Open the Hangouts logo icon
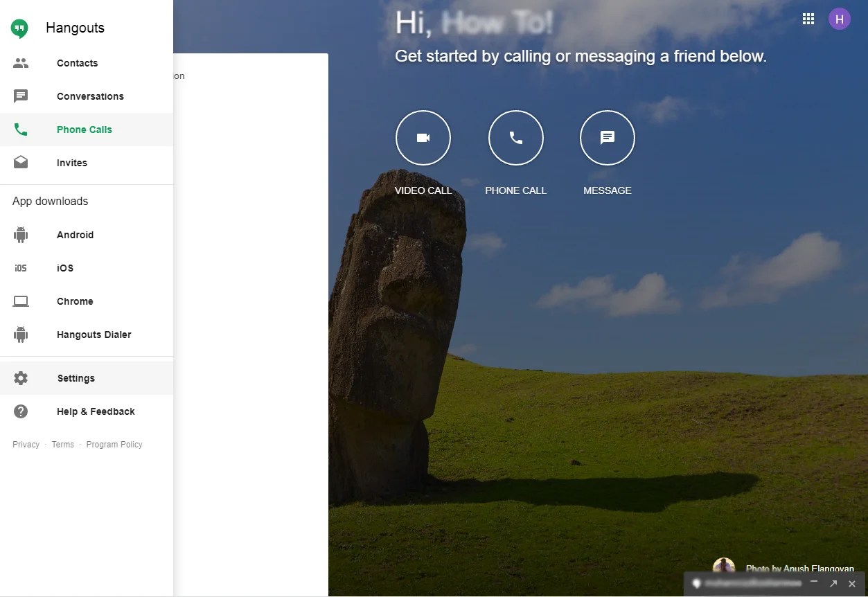The image size is (868, 597). click(x=20, y=28)
